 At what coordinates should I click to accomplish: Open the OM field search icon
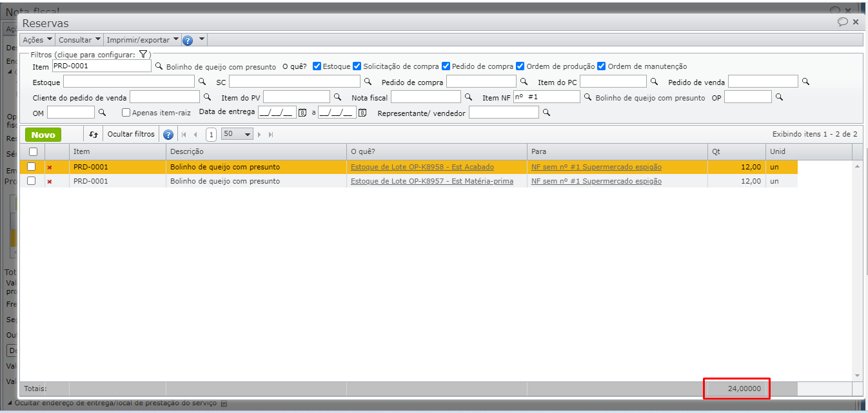pyautogui.click(x=102, y=113)
